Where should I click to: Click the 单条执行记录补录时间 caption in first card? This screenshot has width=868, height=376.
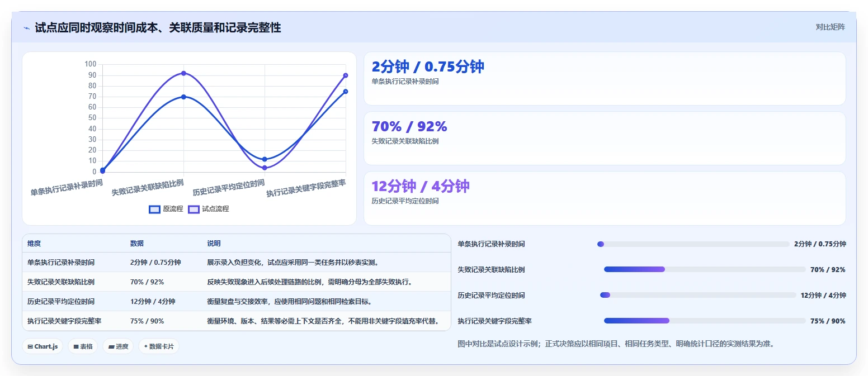[x=405, y=81]
